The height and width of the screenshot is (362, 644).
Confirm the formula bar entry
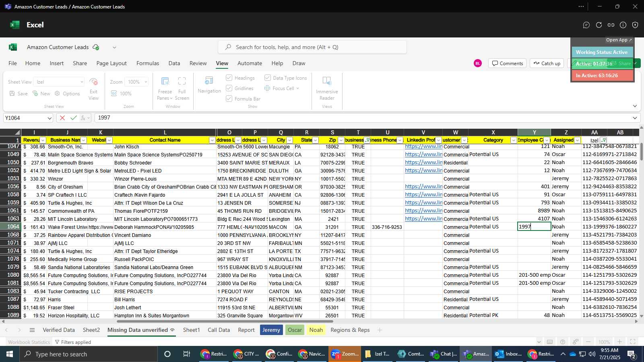[73, 118]
